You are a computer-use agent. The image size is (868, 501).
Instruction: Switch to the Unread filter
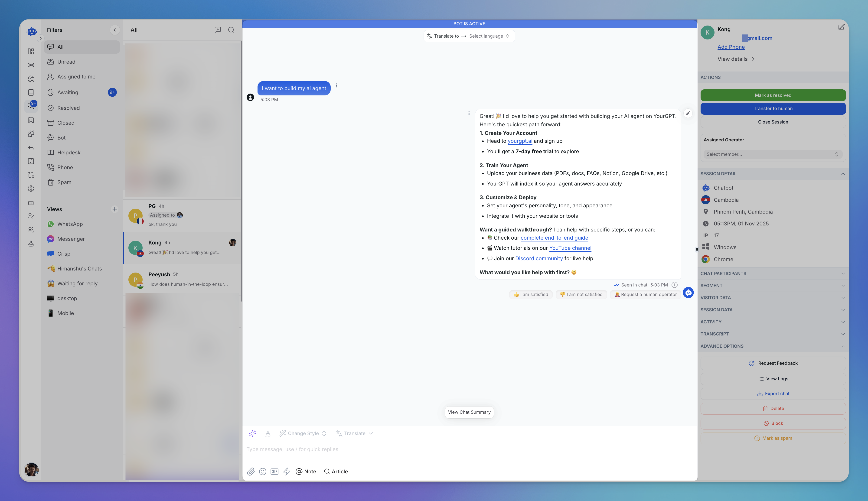pos(66,62)
